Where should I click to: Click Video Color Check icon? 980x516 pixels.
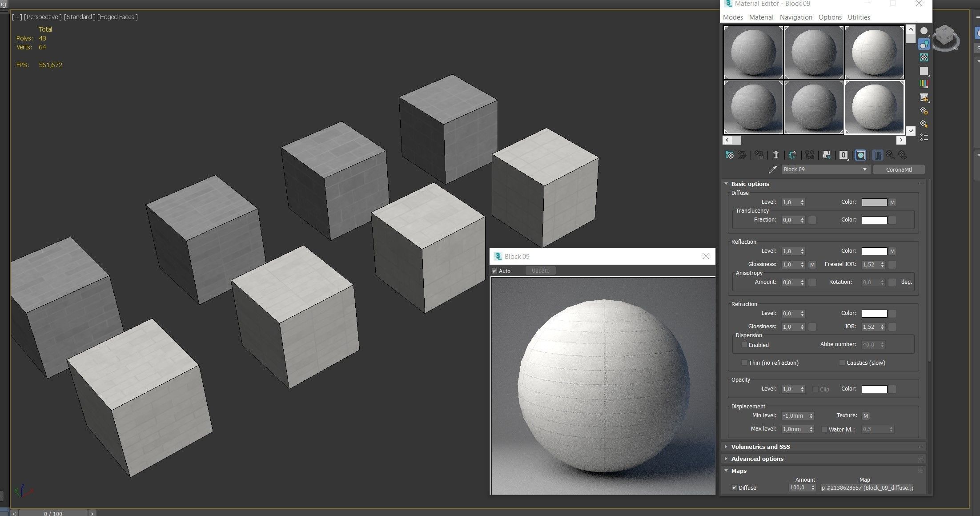tap(924, 84)
